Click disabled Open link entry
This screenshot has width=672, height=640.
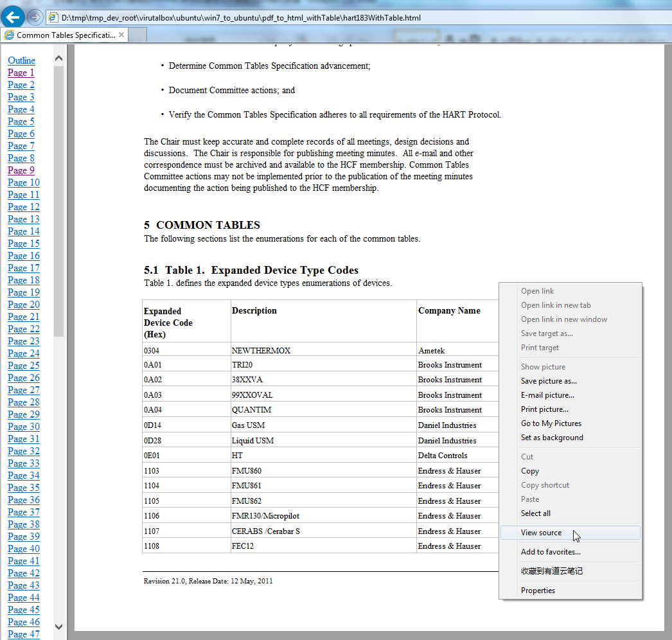570,290
